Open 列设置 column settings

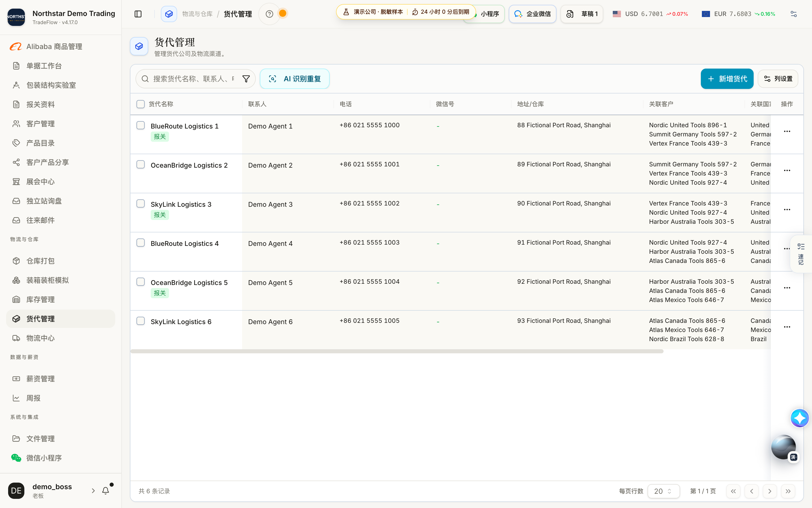tap(777, 79)
